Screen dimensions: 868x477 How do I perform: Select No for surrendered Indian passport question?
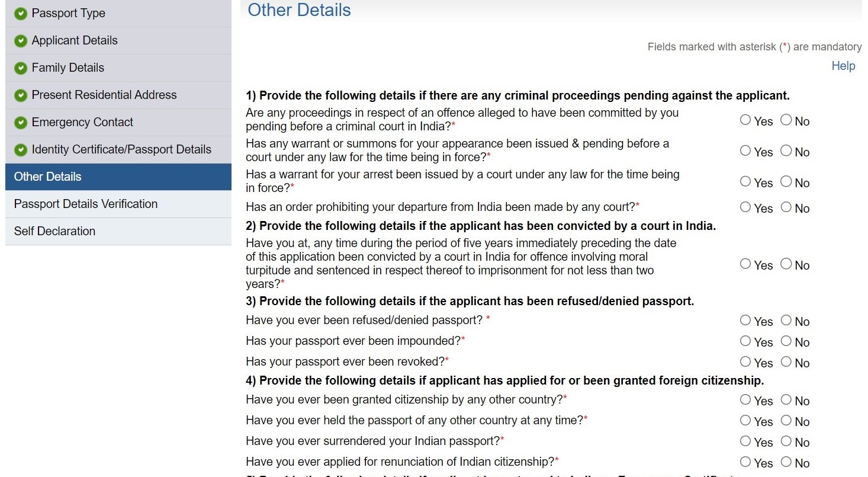click(786, 441)
